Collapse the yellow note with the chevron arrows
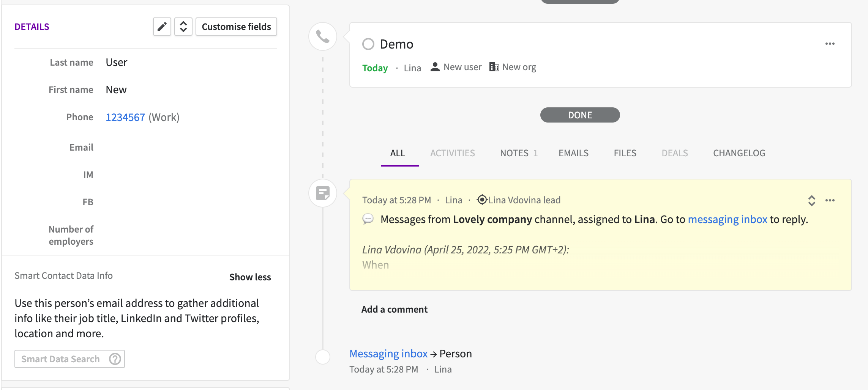Screen dimensions: 868x390 click(x=811, y=201)
